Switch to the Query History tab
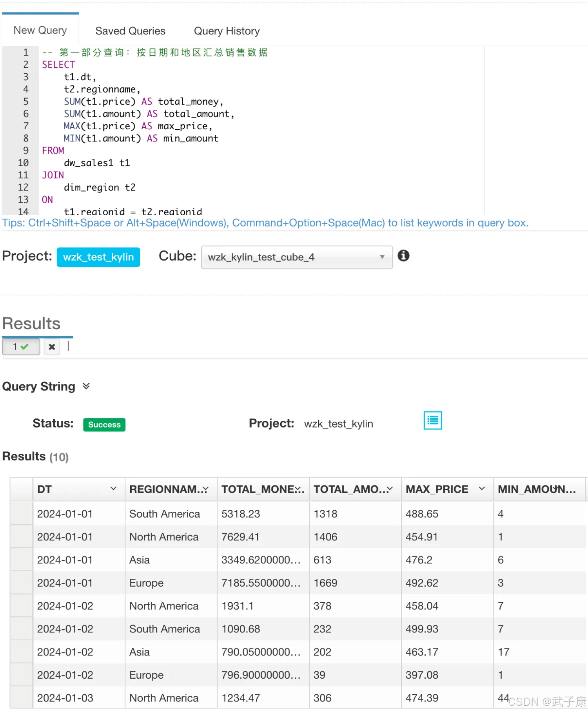 pyautogui.click(x=227, y=31)
